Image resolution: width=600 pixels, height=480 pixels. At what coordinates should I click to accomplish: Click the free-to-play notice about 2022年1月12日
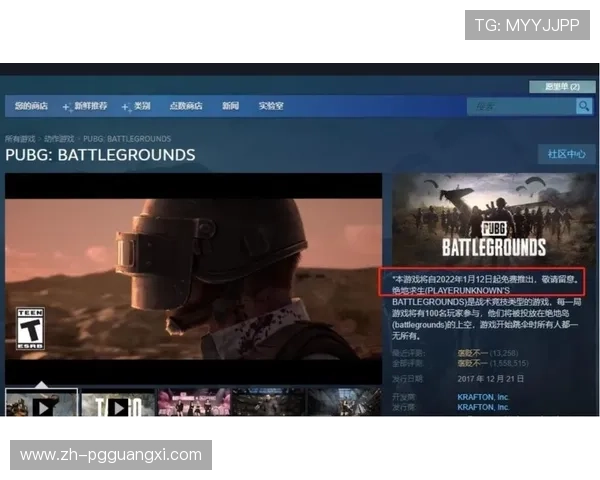485,279
